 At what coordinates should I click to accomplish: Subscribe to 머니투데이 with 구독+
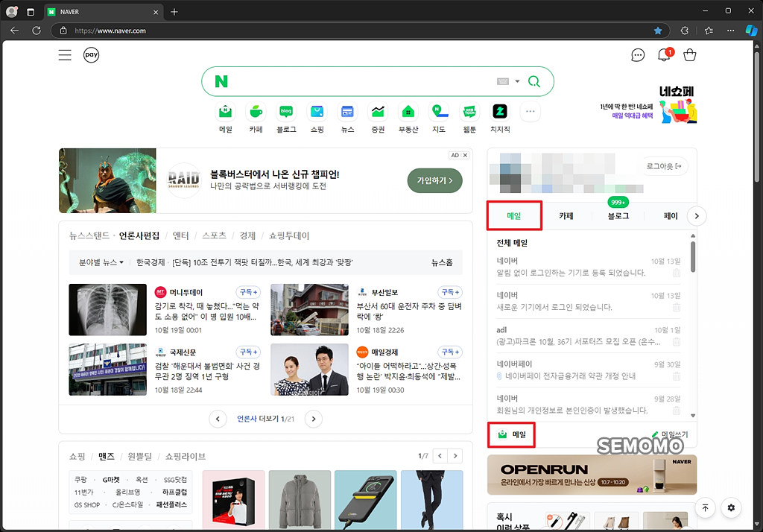point(248,292)
